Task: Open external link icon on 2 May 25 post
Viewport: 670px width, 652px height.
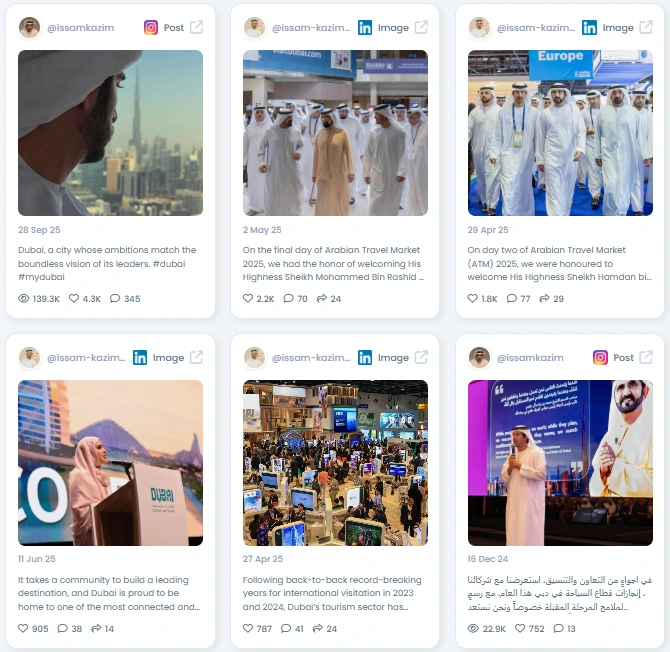Action: click(x=421, y=27)
